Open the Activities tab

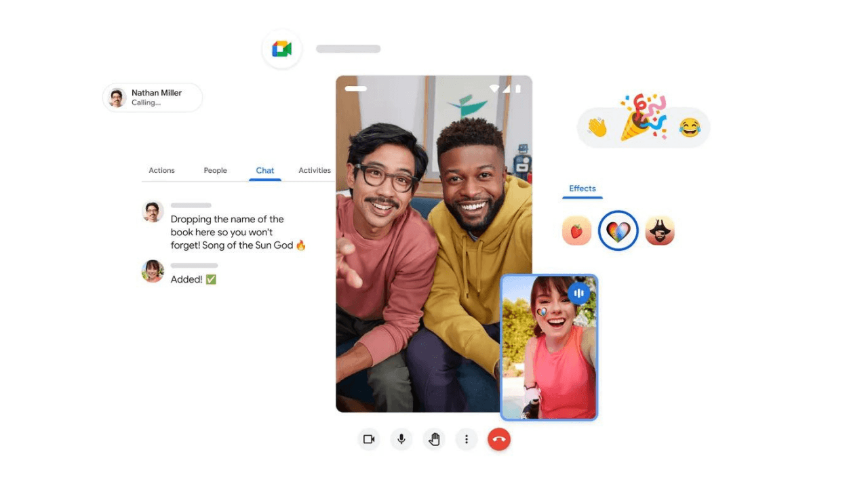pos(315,171)
